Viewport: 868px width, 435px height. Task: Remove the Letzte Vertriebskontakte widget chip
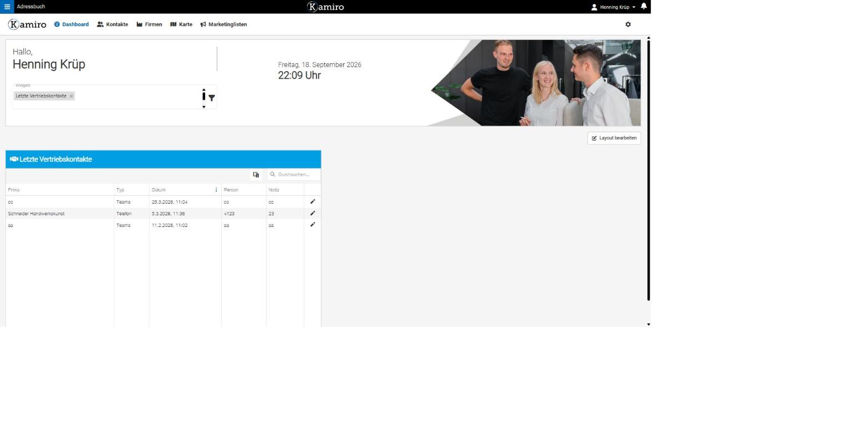[71, 96]
